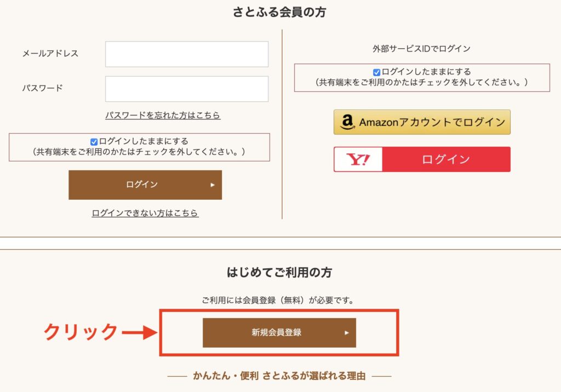The height and width of the screenshot is (392, 561).
Task: Click the パスワード input field
Action: pos(187,89)
